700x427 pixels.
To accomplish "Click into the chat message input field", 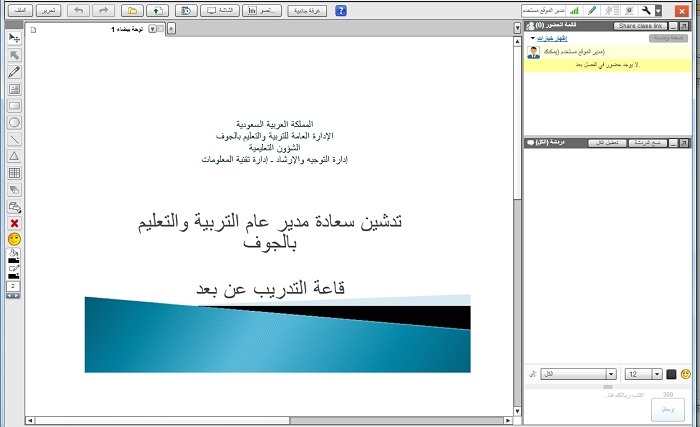I will coord(588,407).
